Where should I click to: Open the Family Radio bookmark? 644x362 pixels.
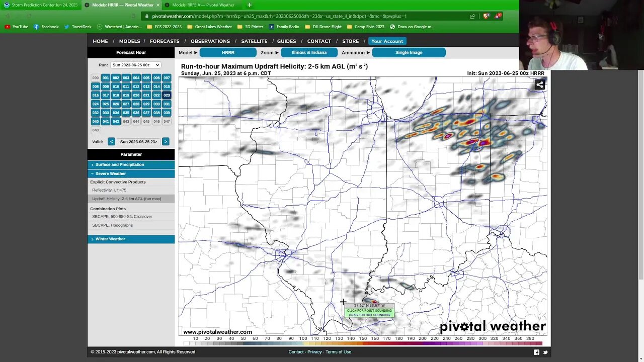(284, 27)
